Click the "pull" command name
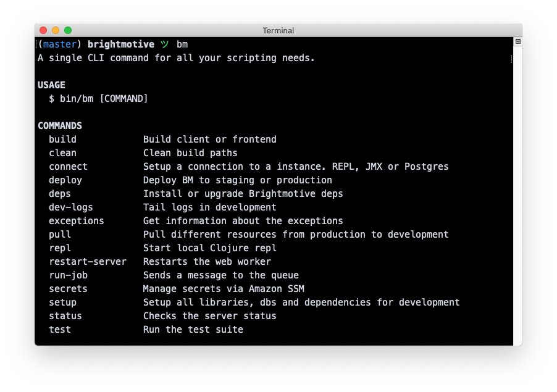This screenshot has height=392, width=557. (x=60, y=235)
